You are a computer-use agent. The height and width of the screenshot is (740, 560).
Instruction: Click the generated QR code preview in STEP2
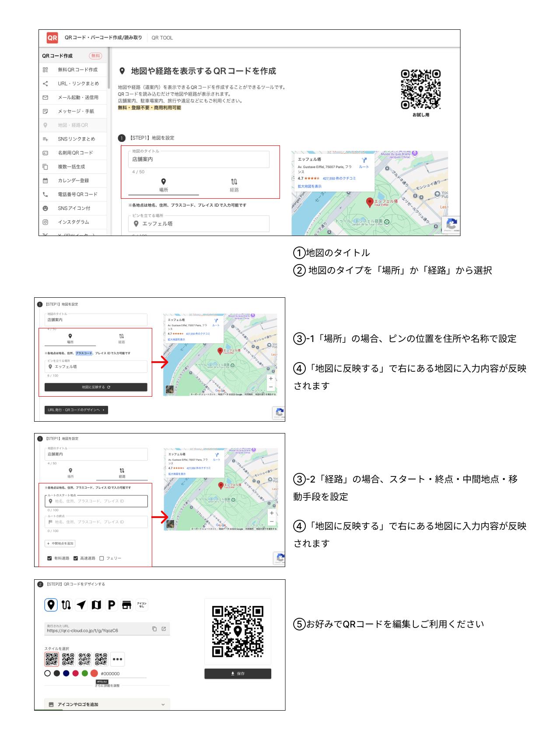pyautogui.click(x=238, y=631)
